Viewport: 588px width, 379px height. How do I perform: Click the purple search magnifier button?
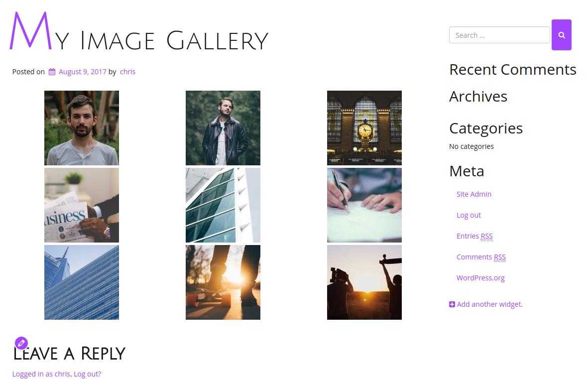tap(562, 35)
